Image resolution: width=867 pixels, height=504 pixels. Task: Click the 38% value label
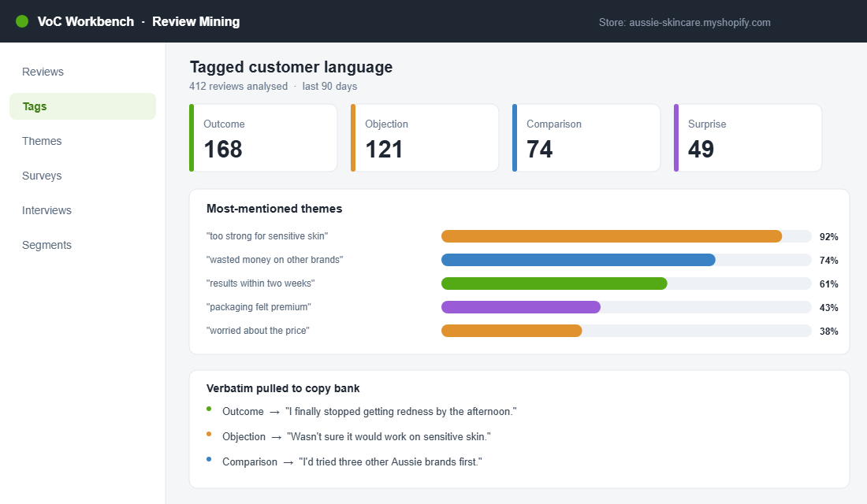pyautogui.click(x=828, y=331)
